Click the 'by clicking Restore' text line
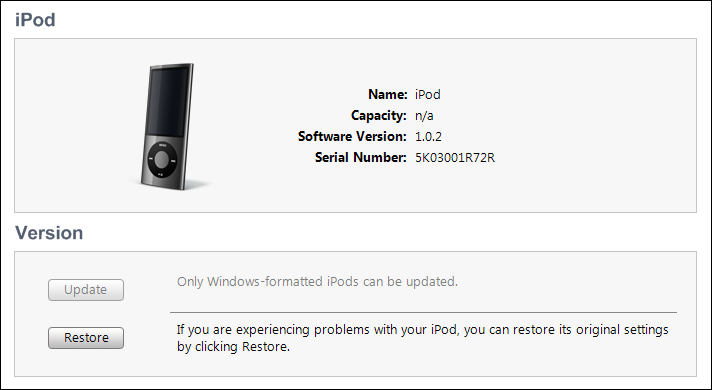The width and height of the screenshot is (712, 390). (233, 347)
